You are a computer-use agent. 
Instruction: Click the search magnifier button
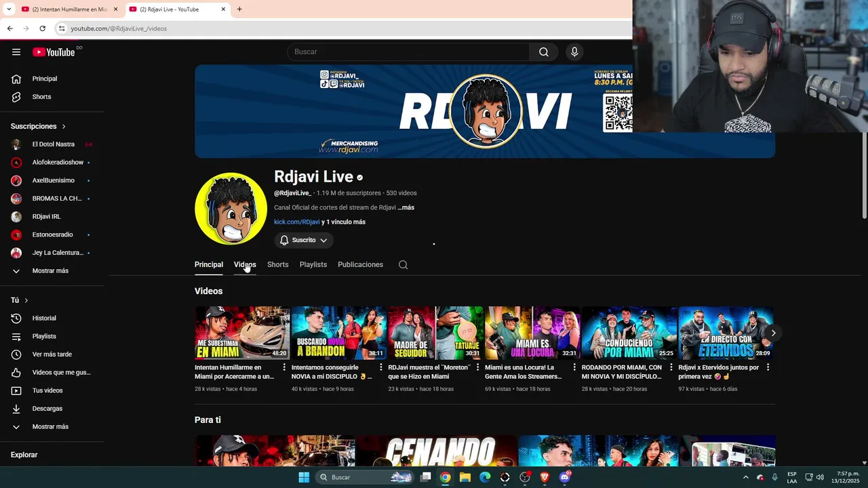544,52
